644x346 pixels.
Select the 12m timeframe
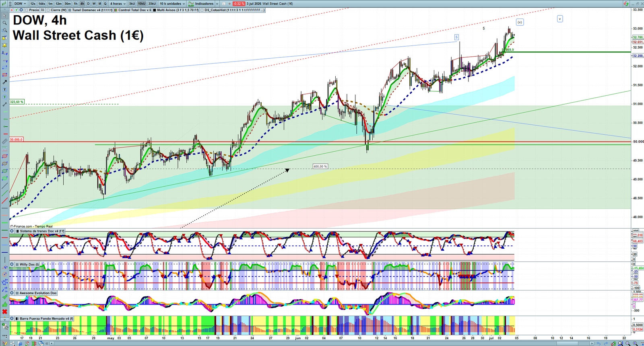58,4
